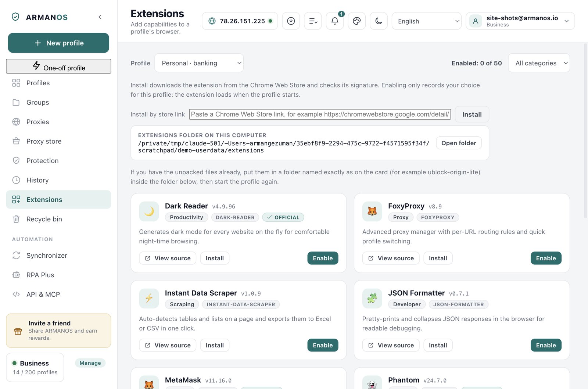The width and height of the screenshot is (588, 389).
Task: Create a New profile
Action: tap(58, 43)
